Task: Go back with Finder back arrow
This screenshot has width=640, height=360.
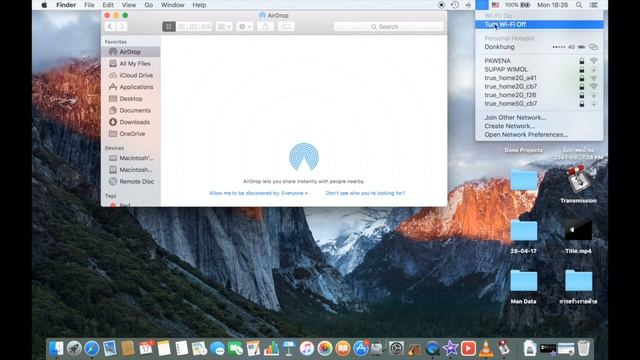Action: 110,27
